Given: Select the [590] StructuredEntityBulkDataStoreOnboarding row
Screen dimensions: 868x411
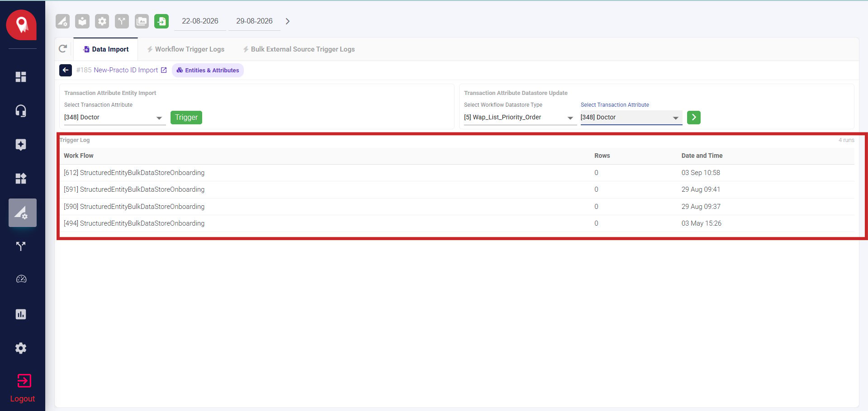Looking at the screenshot, I should (457, 207).
